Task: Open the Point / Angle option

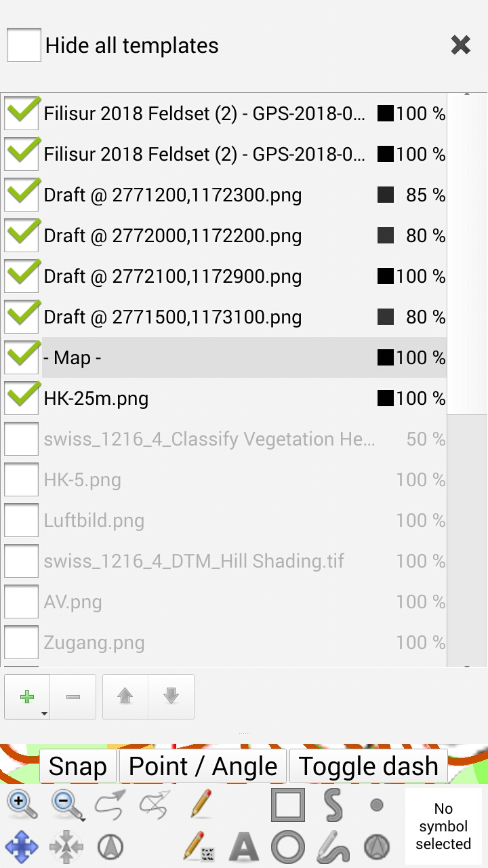Action: point(202,765)
